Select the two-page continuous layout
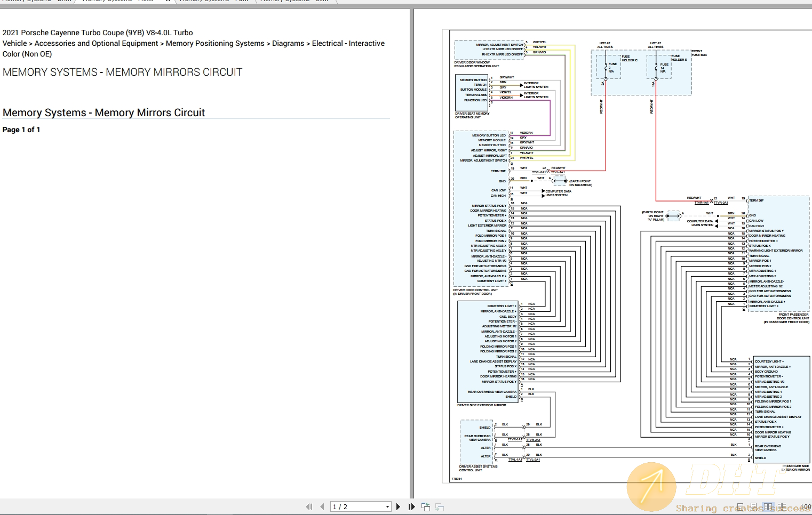This screenshot has height=515, width=812. tap(782, 507)
